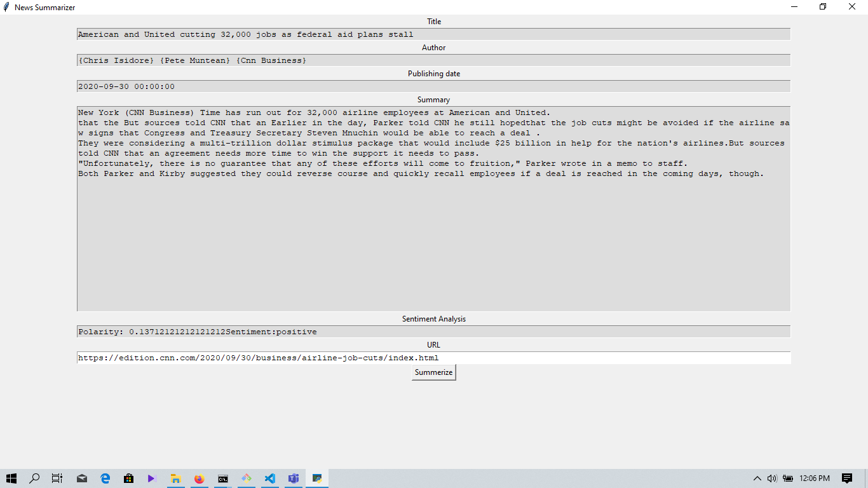Close the News Summarizer window
The width and height of the screenshot is (868, 488).
click(853, 7)
